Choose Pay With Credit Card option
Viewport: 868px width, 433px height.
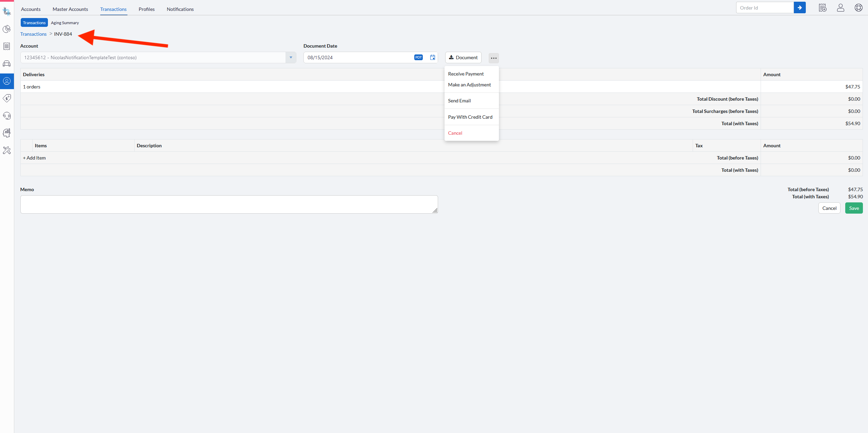(x=470, y=117)
